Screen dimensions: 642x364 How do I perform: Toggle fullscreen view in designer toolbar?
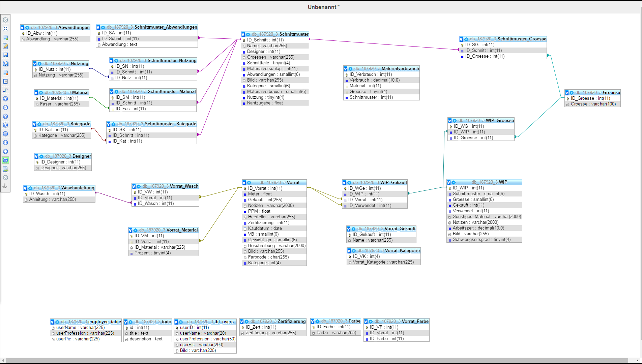click(x=5, y=29)
